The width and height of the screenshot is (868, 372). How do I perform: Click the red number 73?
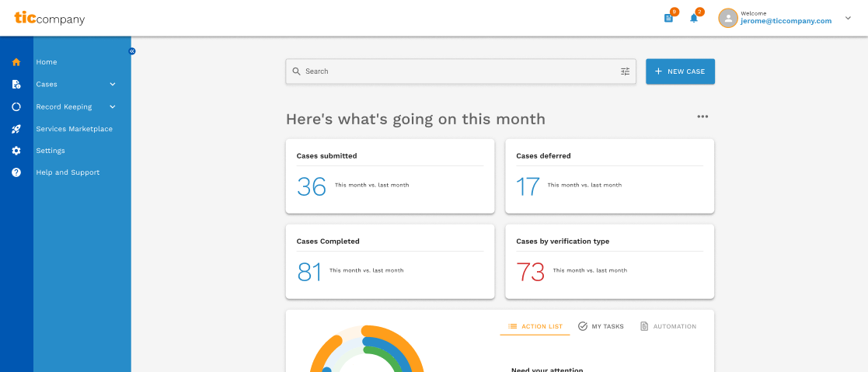(x=530, y=272)
